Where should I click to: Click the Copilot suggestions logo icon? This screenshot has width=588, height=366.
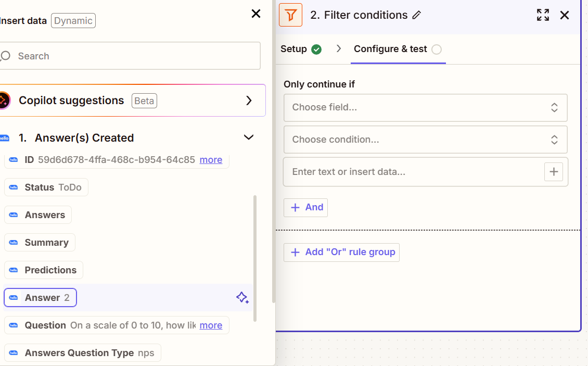pos(3,100)
